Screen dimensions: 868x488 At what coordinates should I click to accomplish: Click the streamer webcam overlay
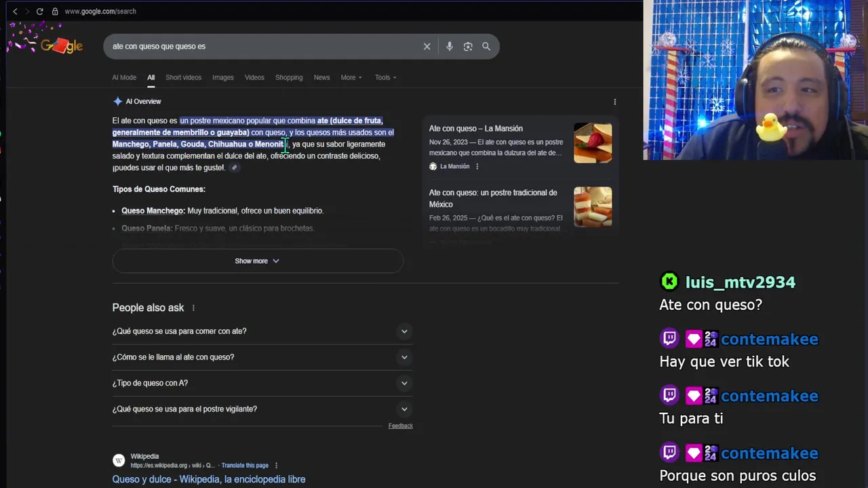pyautogui.click(x=755, y=80)
